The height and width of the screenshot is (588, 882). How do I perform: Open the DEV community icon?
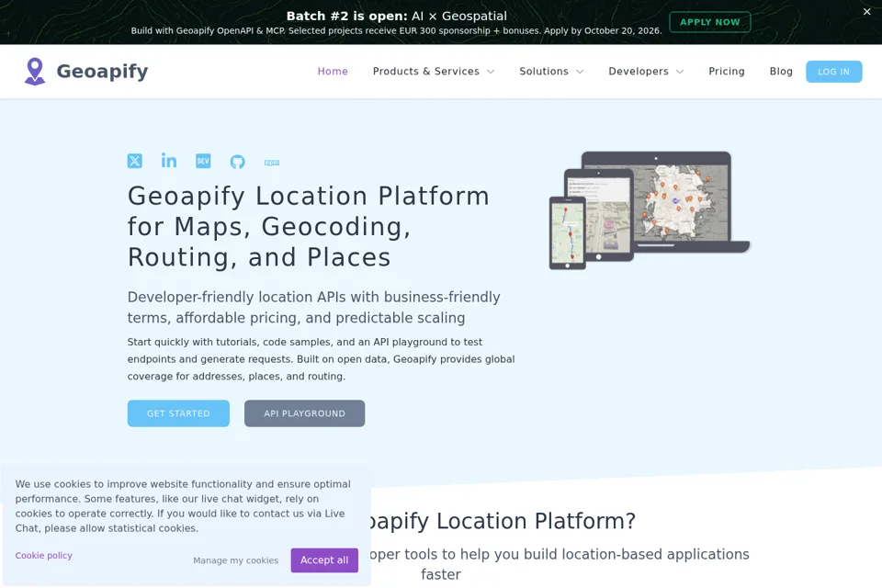(x=203, y=161)
